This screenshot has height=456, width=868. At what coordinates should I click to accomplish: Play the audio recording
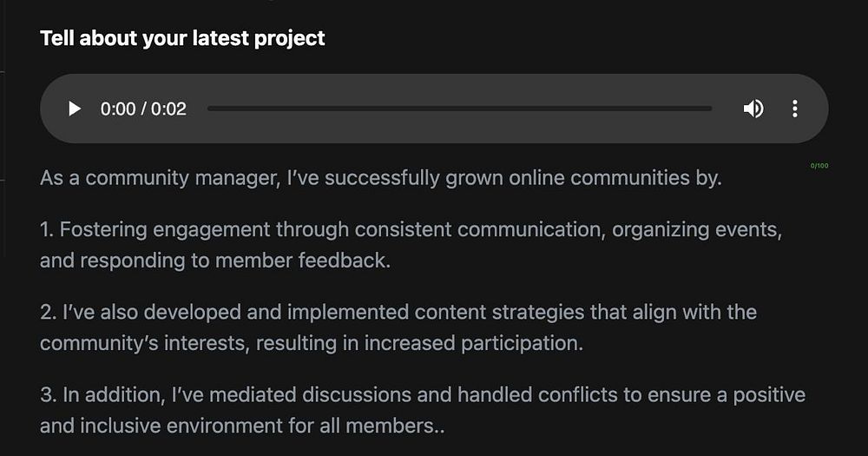(75, 109)
